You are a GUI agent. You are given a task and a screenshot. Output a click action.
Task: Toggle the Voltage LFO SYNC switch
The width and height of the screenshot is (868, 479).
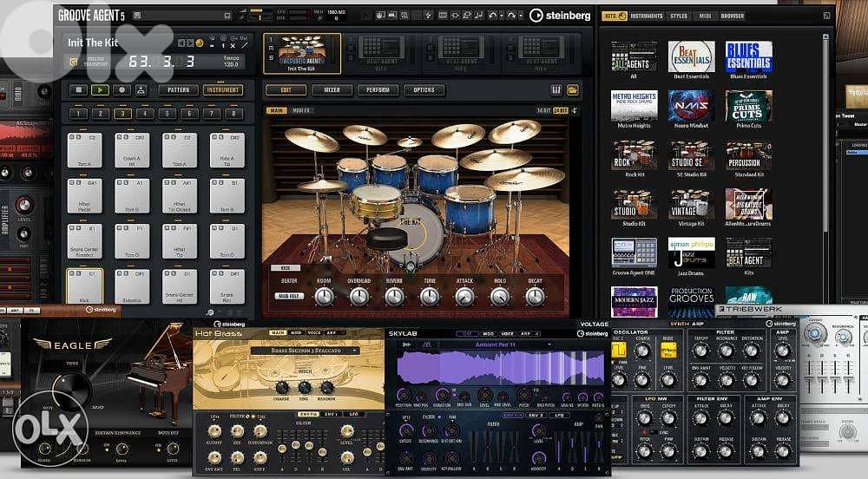tap(654, 432)
